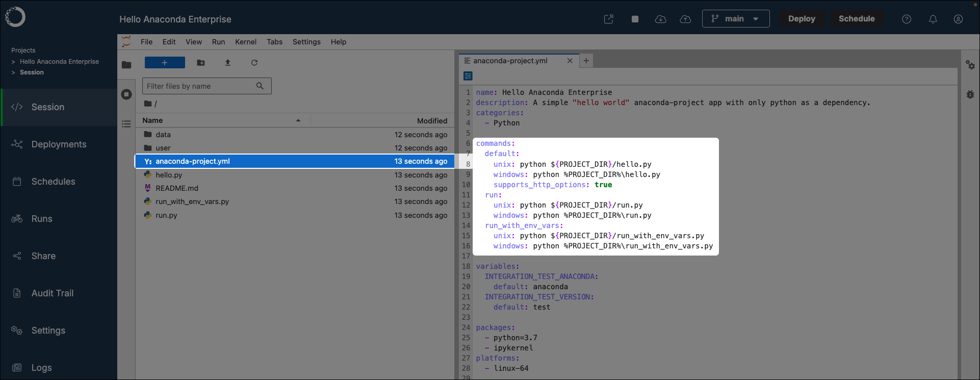Open the user account icon

click(958, 19)
